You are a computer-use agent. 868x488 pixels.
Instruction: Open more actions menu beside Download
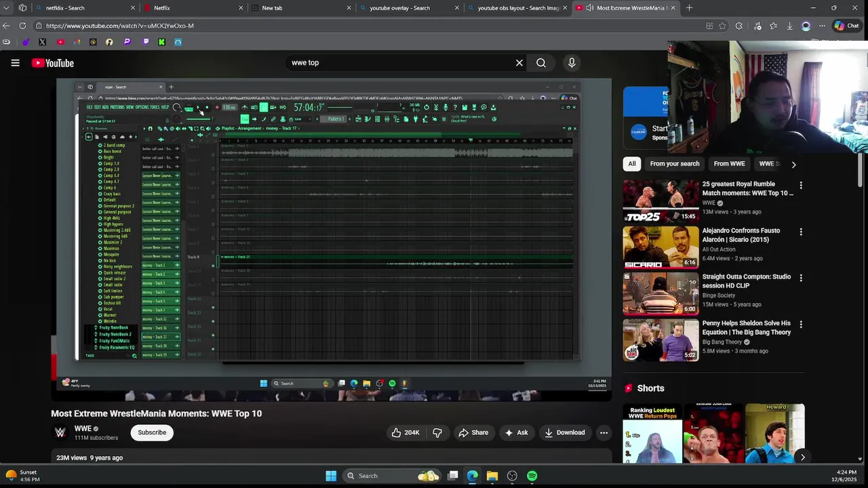(604, 432)
